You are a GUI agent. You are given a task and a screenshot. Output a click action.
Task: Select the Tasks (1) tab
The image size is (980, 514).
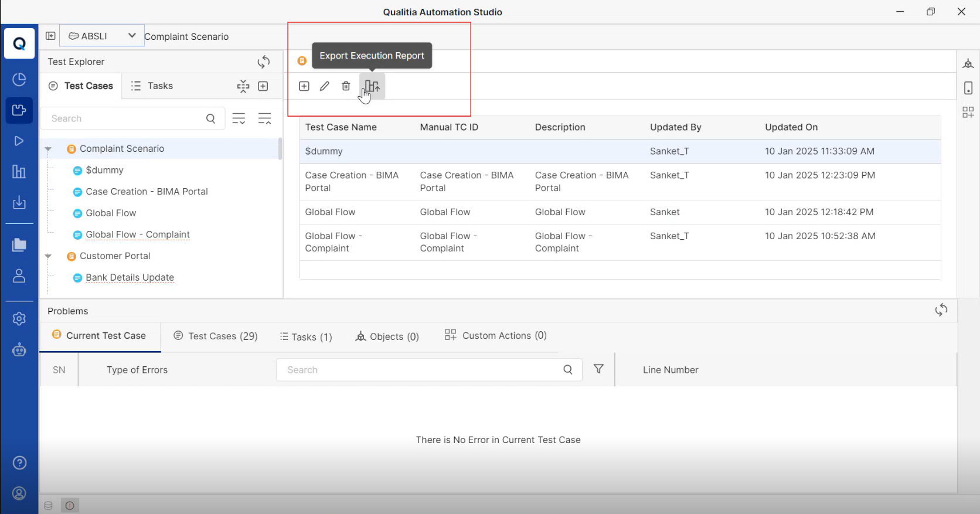coord(306,337)
